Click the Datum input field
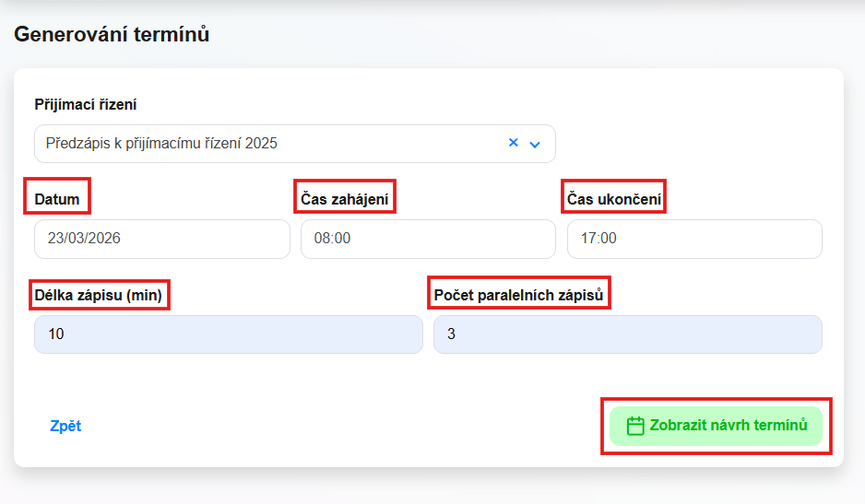The height and width of the screenshot is (504, 865). pos(161,239)
